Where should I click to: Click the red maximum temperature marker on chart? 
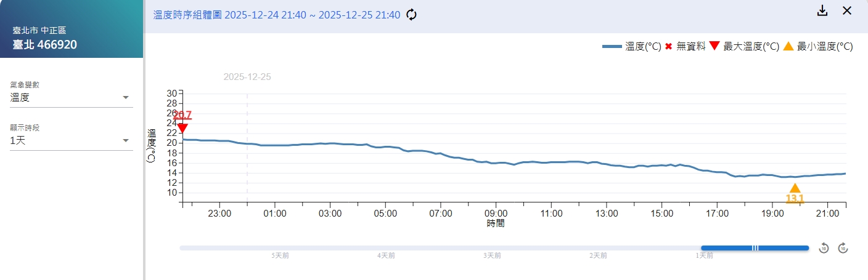182,128
